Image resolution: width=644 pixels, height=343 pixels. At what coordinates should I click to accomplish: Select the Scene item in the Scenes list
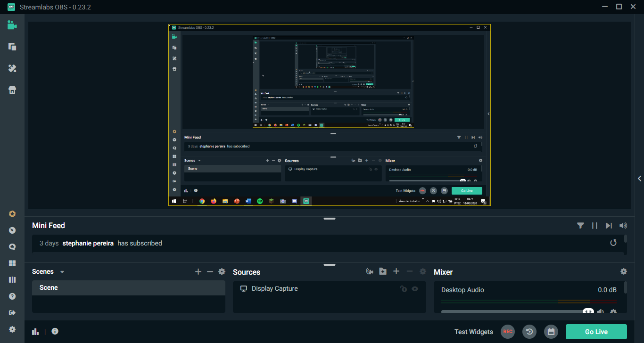(x=129, y=288)
